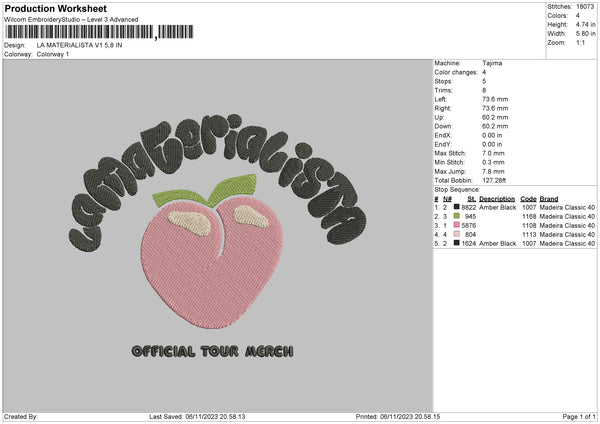
Task: Click the OFFICIAL TOUR MERCH embroidered text
Action: 212,351
